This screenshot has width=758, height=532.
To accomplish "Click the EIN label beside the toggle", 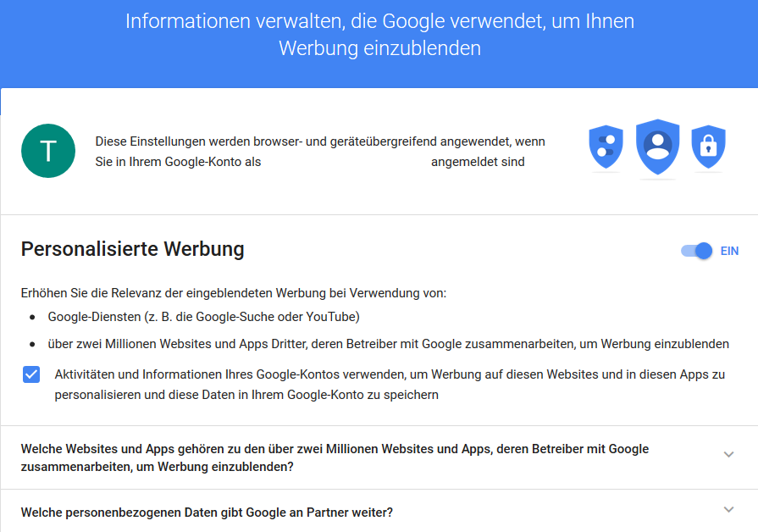I will point(729,251).
